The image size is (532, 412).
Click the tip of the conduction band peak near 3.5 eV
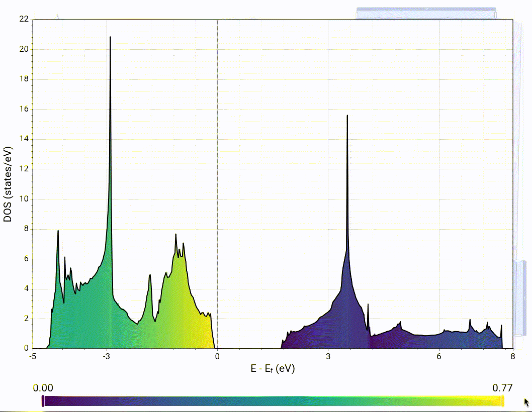[x=347, y=116]
